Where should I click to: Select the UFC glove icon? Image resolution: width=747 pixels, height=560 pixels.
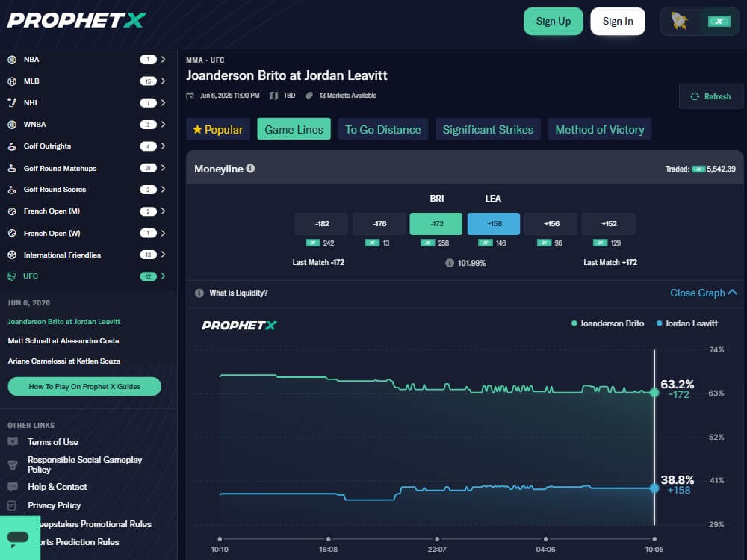(x=12, y=276)
